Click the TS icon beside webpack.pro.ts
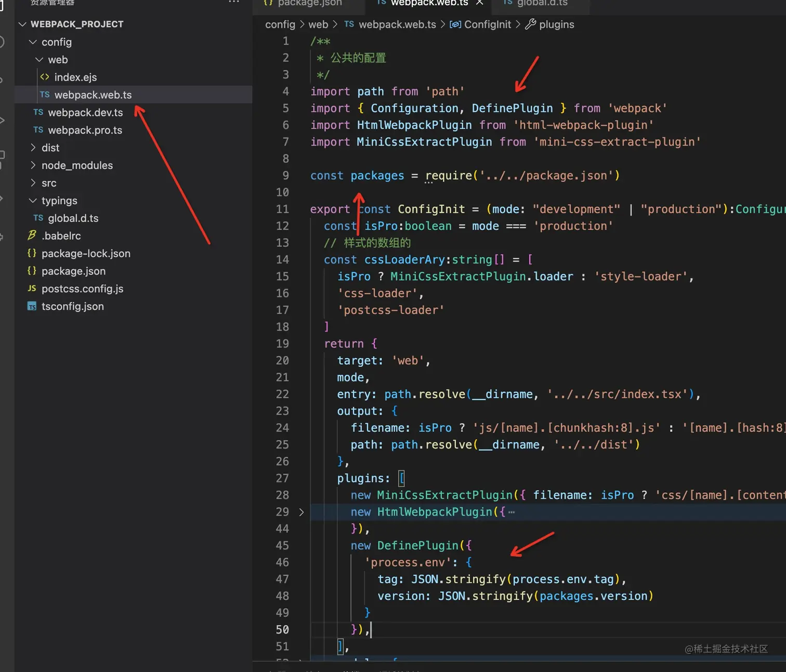This screenshot has height=672, width=786. point(38,130)
